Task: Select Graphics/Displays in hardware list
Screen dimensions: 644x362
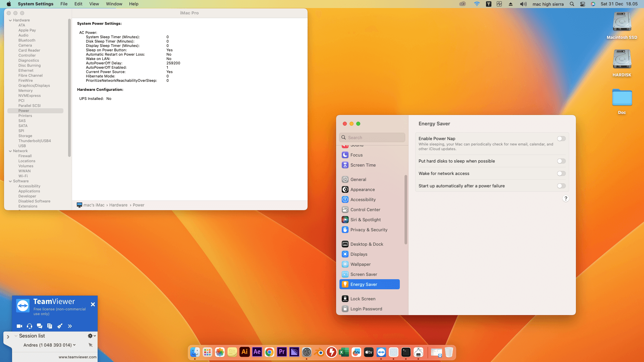Action: (34, 85)
